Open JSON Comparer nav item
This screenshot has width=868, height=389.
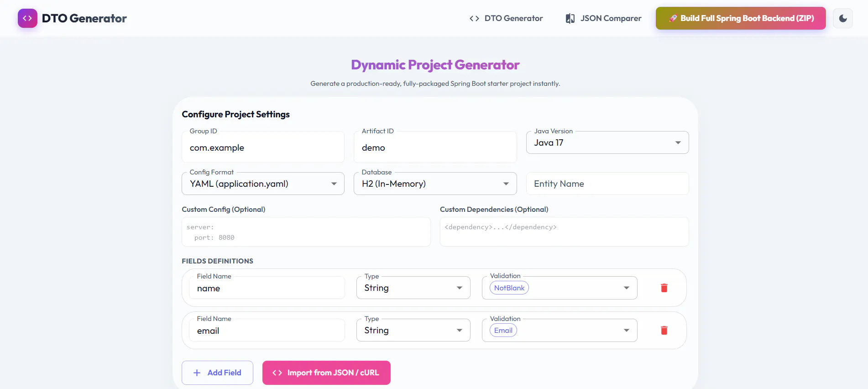[x=603, y=18]
